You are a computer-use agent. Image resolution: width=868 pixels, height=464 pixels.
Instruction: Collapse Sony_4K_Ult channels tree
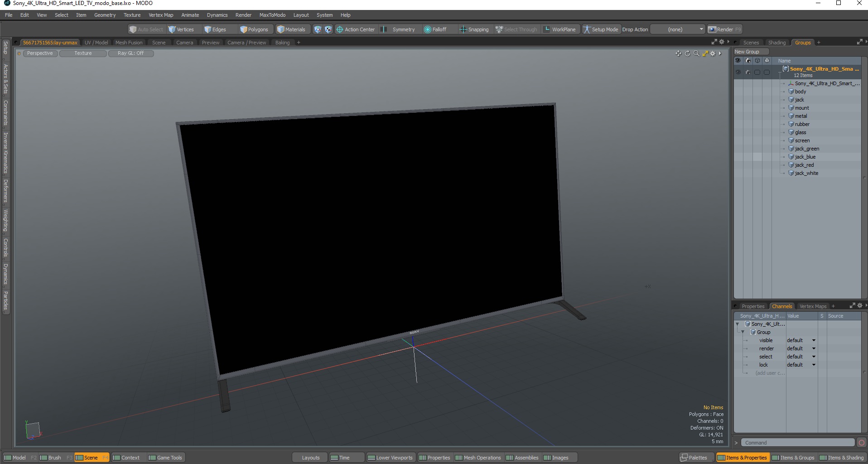click(x=738, y=324)
